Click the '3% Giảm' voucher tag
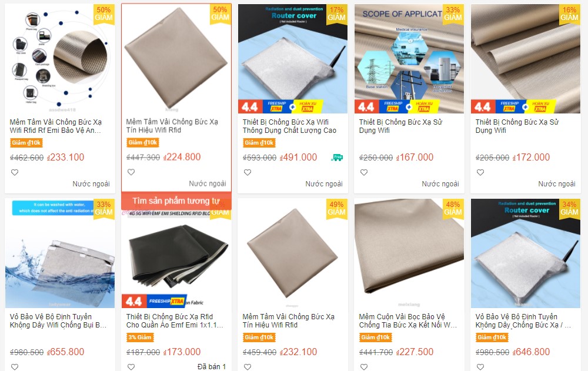588x371 pixels. click(x=140, y=337)
